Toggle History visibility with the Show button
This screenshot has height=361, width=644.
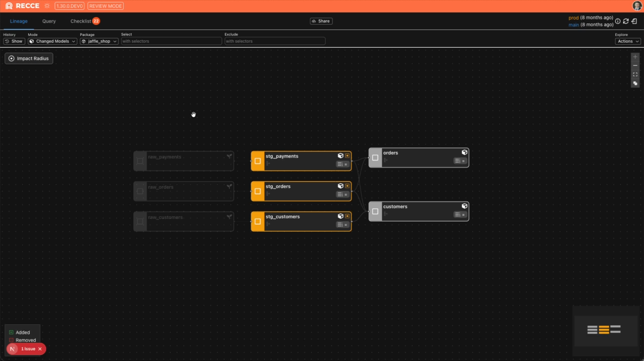click(x=14, y=41)
